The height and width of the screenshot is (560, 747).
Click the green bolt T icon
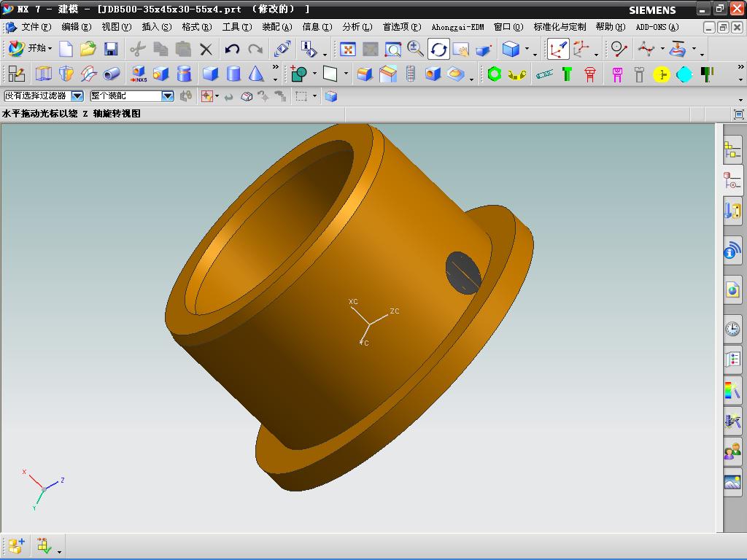[x=567, y=74]
